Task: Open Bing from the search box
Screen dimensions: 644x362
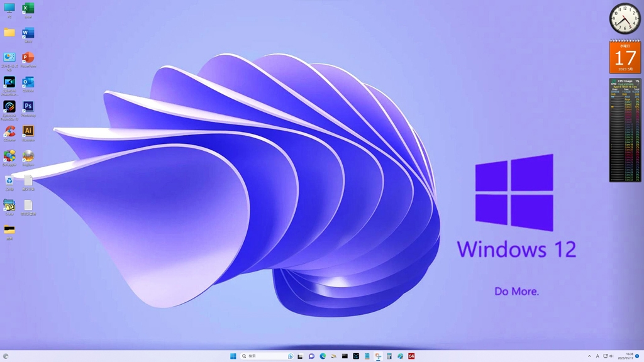Action: click(x=291, y=356)
